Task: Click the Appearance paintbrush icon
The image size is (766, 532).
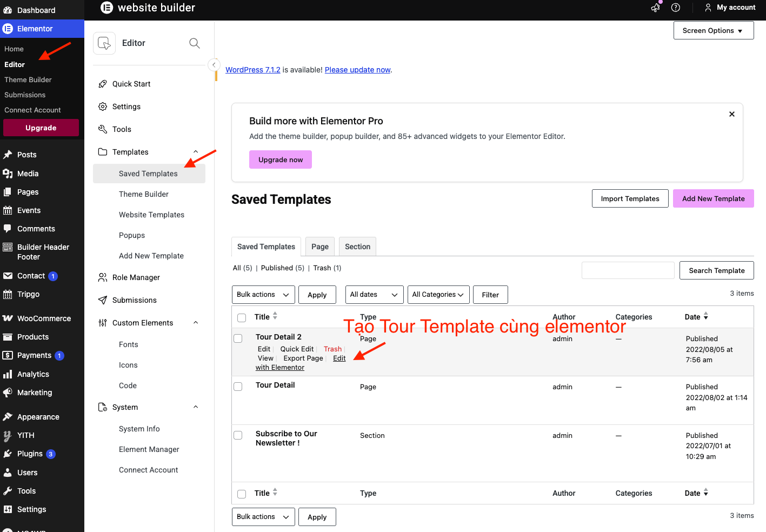Action: click(x=8, y=417)
